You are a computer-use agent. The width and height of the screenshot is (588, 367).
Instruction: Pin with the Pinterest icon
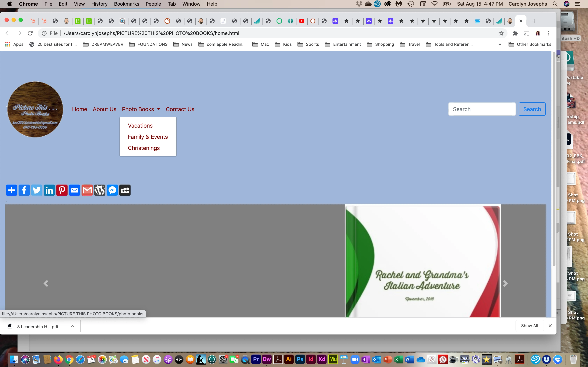point(62,190)
